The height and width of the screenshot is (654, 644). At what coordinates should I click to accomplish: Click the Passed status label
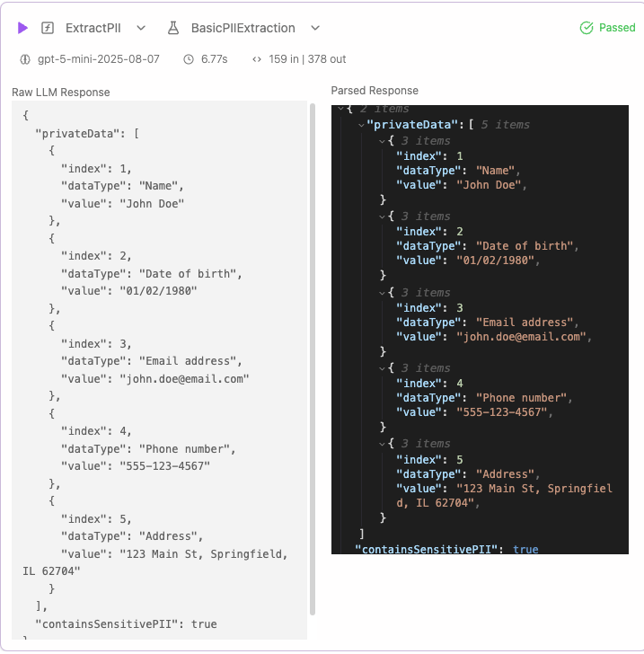pos(617,28)
